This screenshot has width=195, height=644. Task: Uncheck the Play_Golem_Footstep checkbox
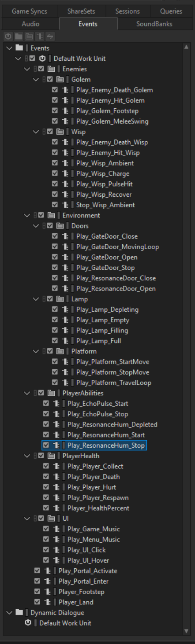tap(55, 111)
